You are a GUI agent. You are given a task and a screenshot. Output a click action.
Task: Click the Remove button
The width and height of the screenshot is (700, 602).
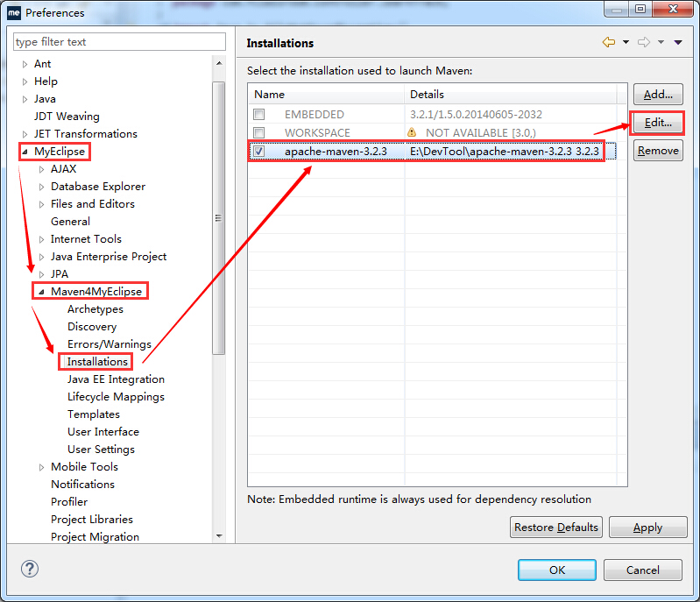pyautogui.click(x=658, y=151)
